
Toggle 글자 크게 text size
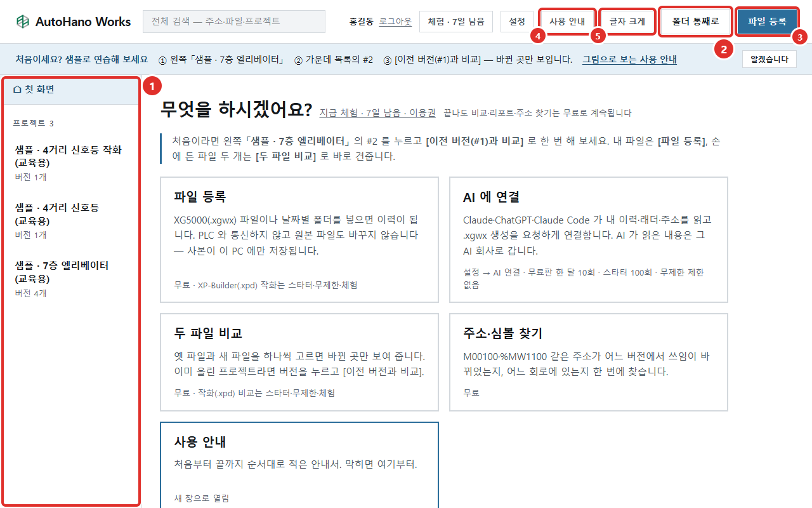pos(627,22)
